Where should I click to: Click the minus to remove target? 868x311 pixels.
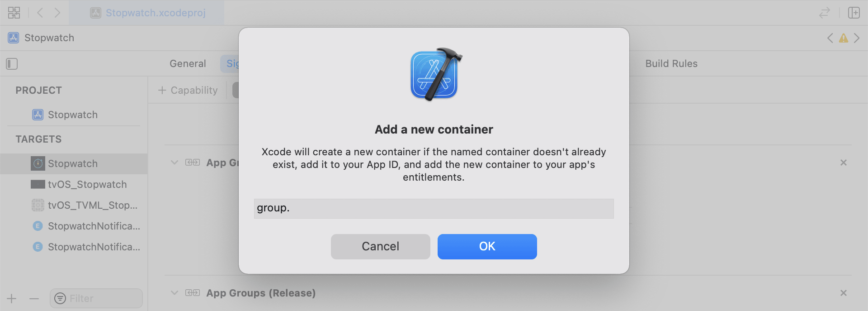click(34, 299)
